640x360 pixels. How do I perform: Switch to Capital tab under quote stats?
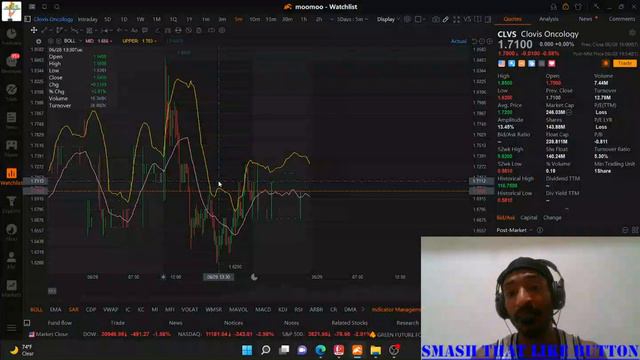point(529,218)
